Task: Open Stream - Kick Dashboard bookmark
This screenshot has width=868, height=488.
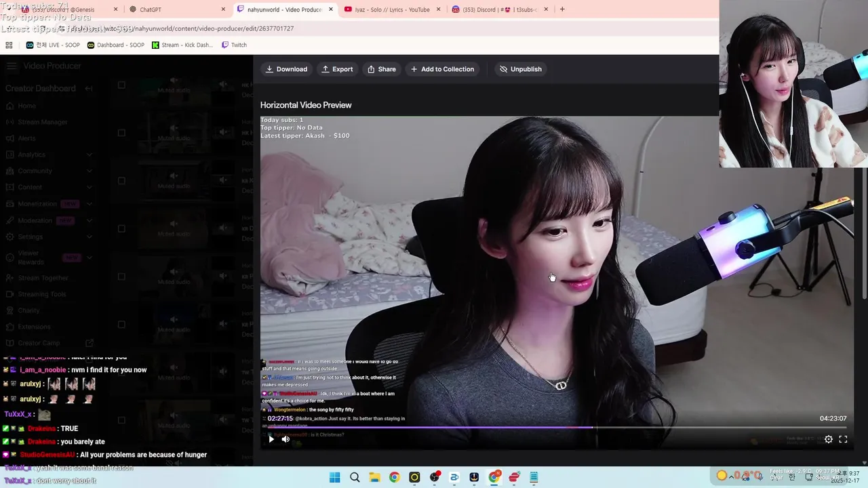Action: pos(182,45)
